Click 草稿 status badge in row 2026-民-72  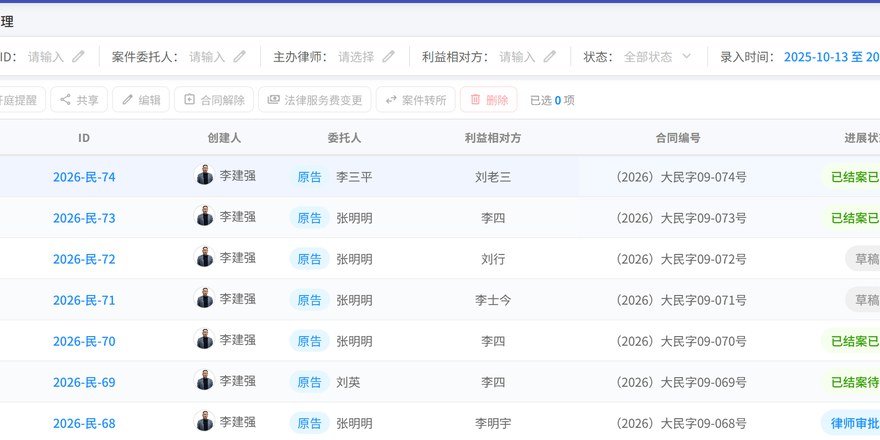[x=863, y=259]
